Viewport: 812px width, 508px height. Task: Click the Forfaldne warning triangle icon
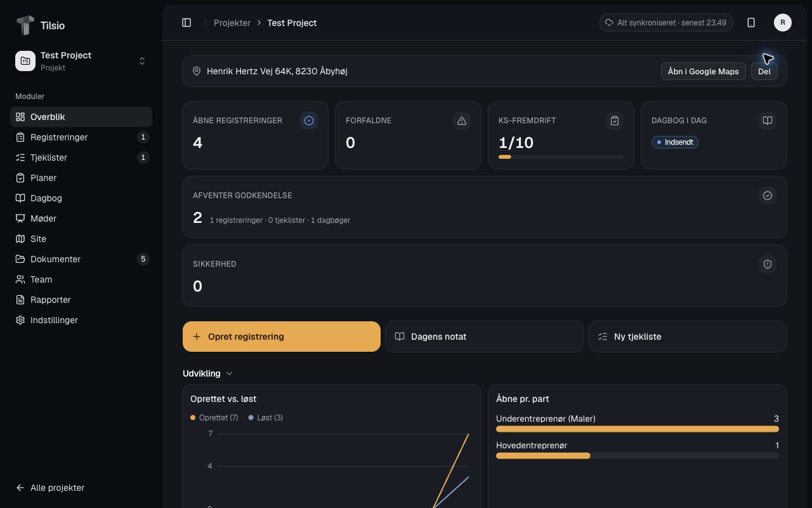point(462,121)
